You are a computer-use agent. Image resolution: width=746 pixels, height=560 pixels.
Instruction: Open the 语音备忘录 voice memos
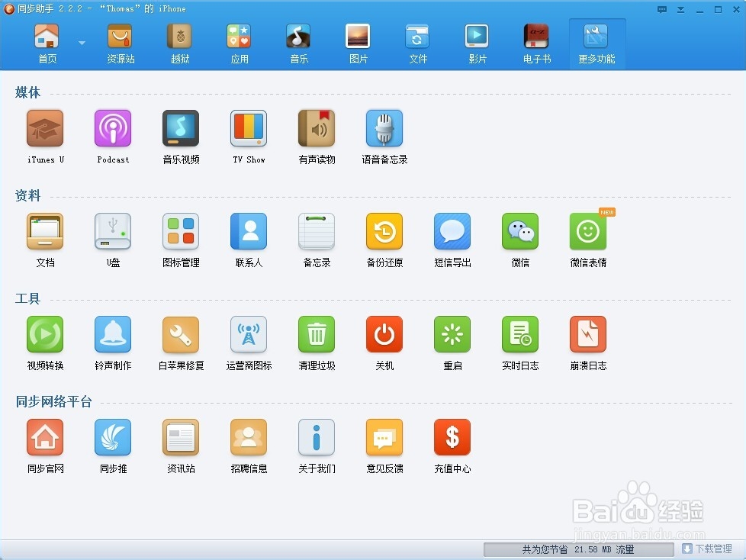pyautogui.click(x=384, y=127)
